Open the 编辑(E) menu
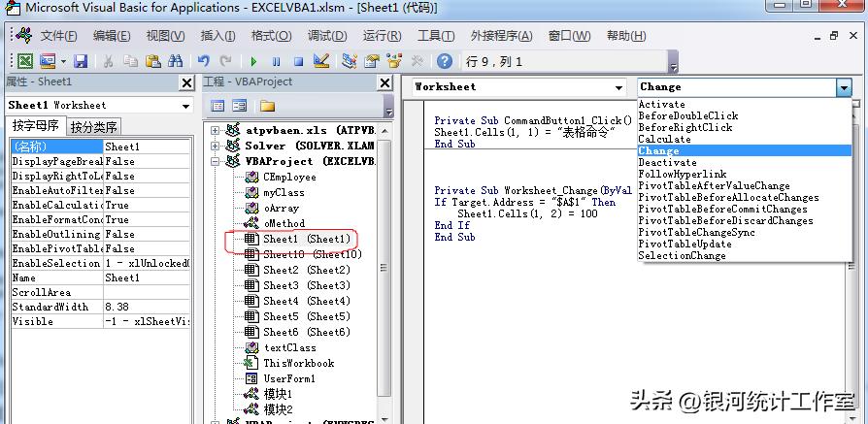This screenshot has height=424, width=868. [112, 36]
